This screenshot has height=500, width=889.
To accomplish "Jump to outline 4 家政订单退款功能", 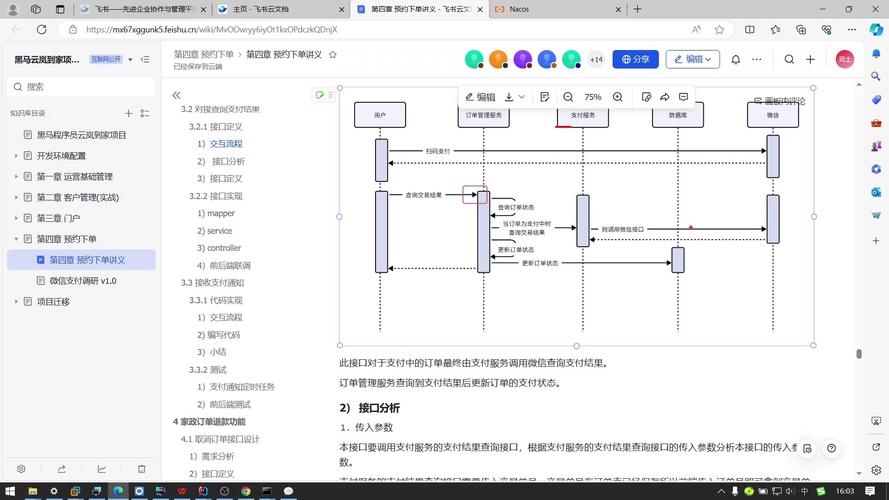I will tap(209, 421).
